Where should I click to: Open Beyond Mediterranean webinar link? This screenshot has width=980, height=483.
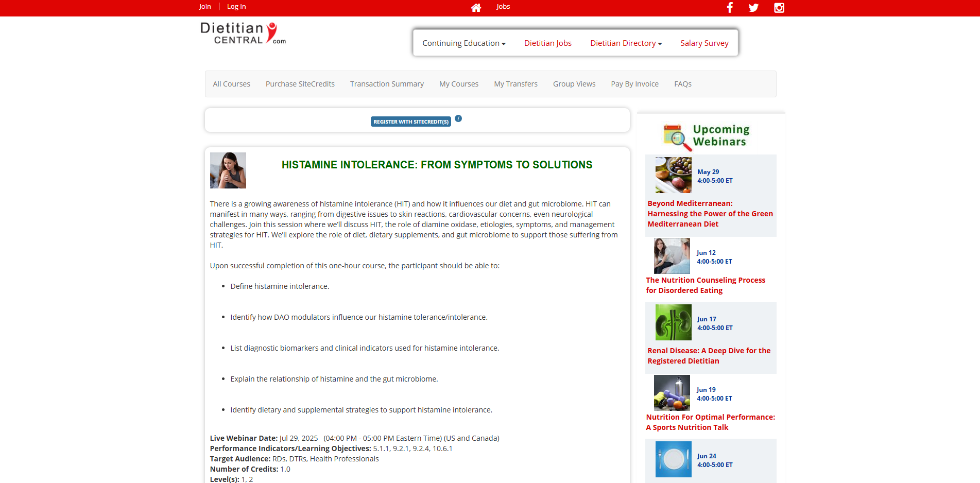(710, 214)
